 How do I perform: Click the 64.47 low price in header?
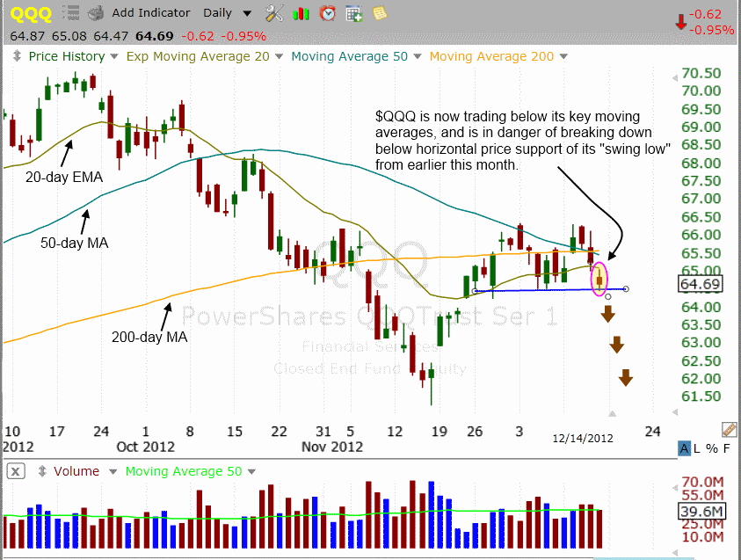click(x=111, y=36)
